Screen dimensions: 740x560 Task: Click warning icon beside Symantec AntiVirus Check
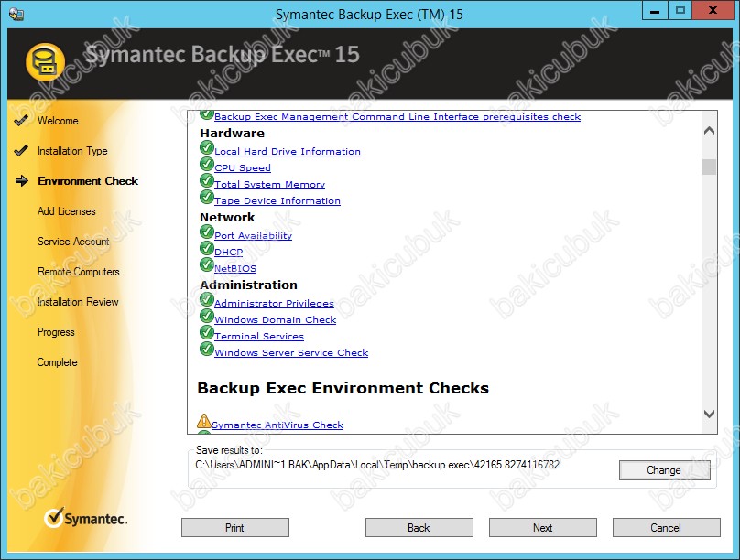tap(203, 421)
